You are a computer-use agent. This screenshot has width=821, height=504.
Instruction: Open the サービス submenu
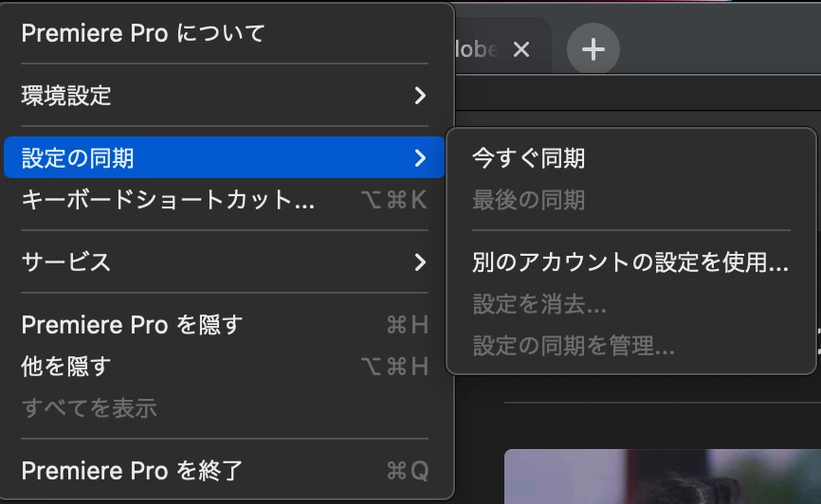[224, 261]
